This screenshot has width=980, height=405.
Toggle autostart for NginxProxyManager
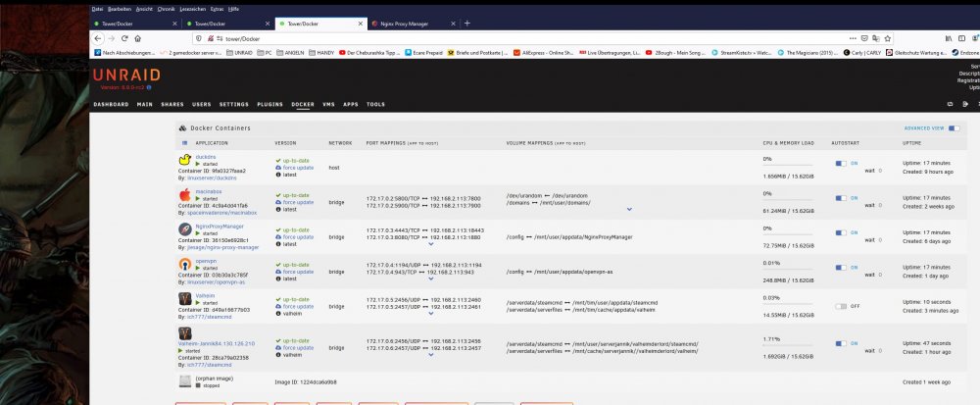(841, 232)
